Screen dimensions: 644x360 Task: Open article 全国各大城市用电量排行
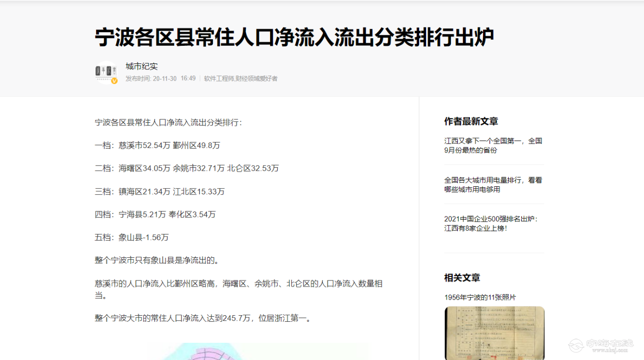coord(493,185)
